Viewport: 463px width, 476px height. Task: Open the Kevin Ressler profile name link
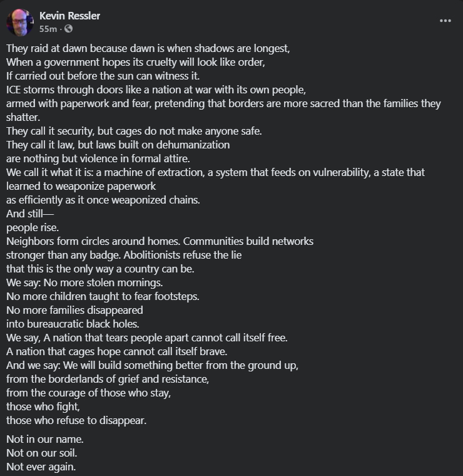[69, 16]
